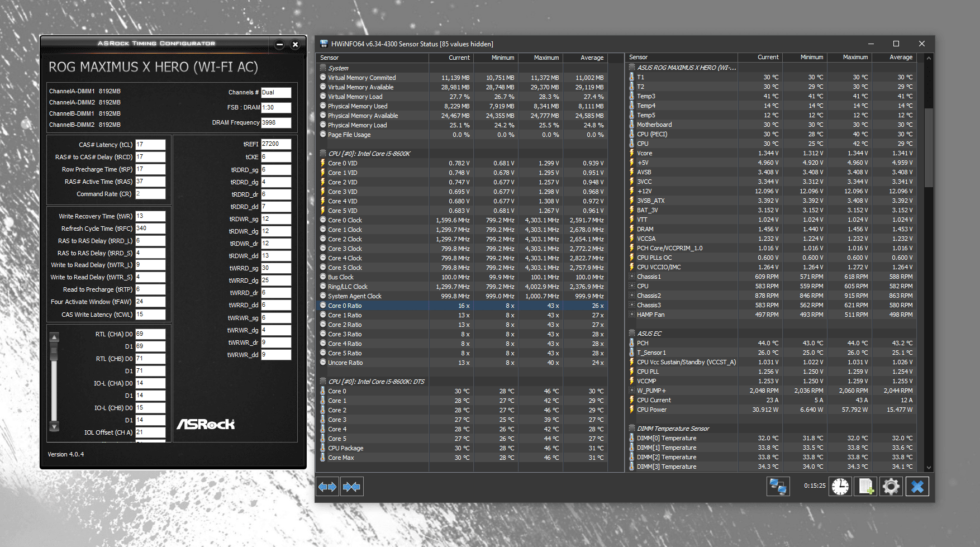
Task: Click the ASUS EC group icon
Action: click(x=632, y=333)
